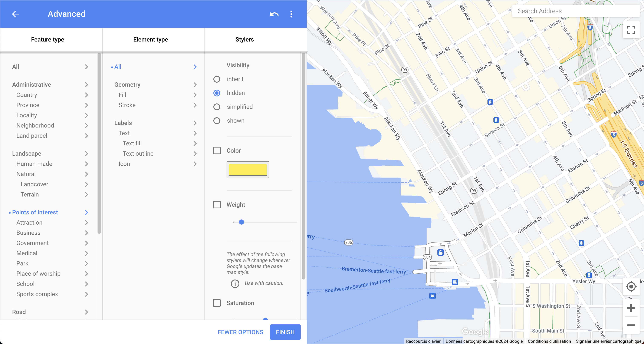Select Text fill element type
The width and height of the screenshot is (644, 344).
pyautogui.click(x=132, y=143)
